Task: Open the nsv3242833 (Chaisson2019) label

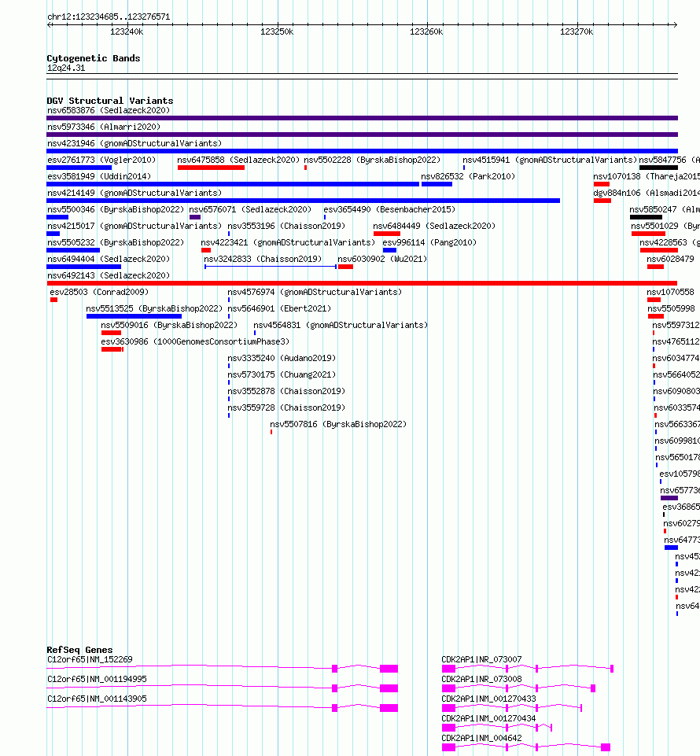Action: tap(263, 259)
